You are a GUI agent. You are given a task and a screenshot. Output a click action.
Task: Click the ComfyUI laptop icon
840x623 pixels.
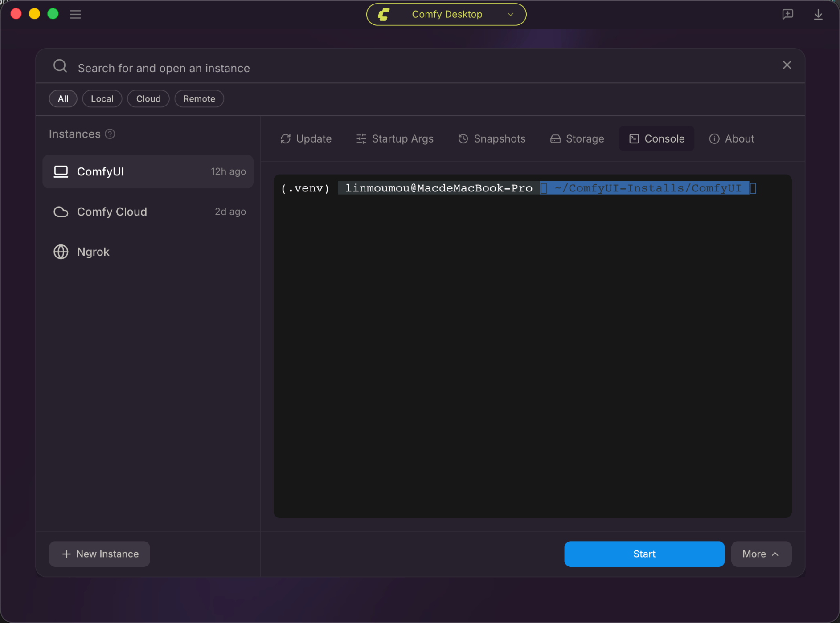tap(61, 171)
